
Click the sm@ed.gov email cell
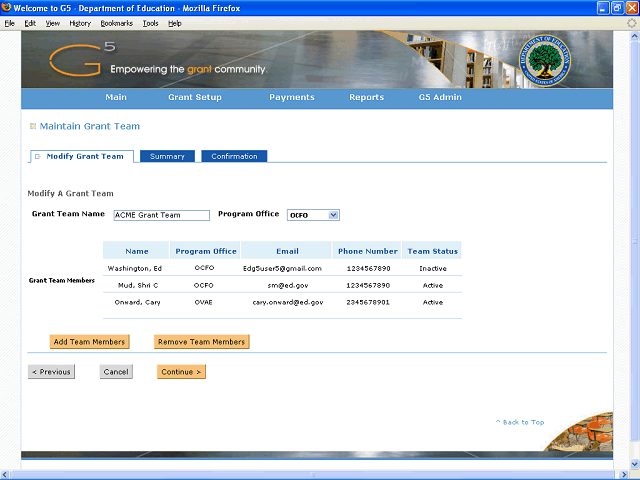point(288,285)
